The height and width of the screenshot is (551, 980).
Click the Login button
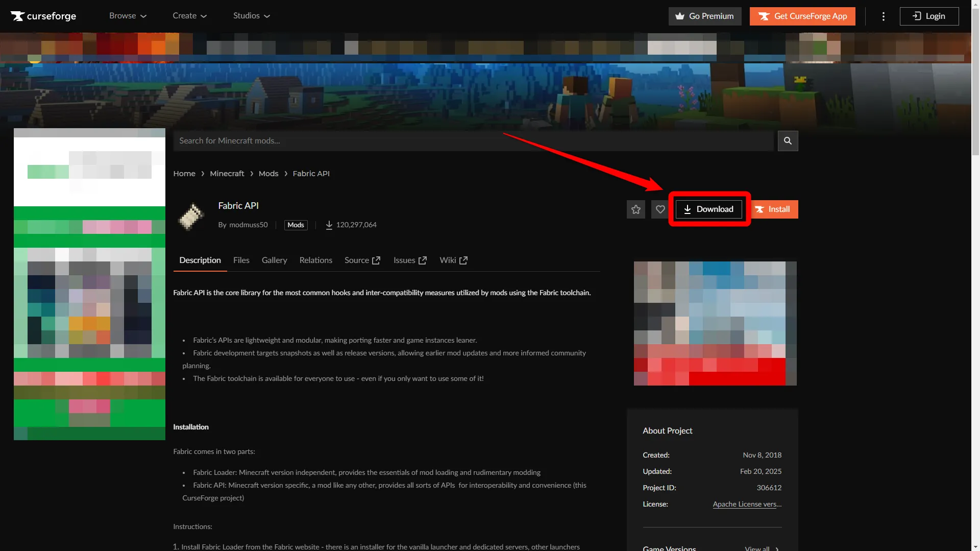point(929,16)
